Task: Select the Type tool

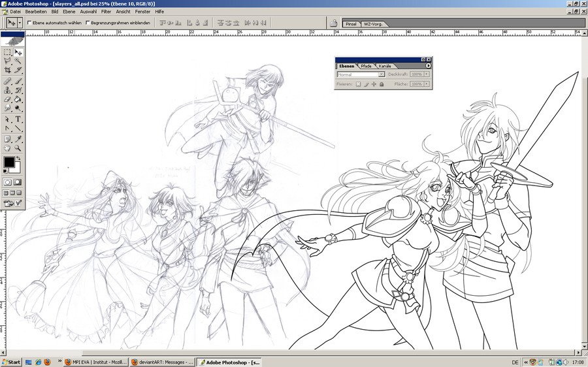Action: (x=18, y=120)
